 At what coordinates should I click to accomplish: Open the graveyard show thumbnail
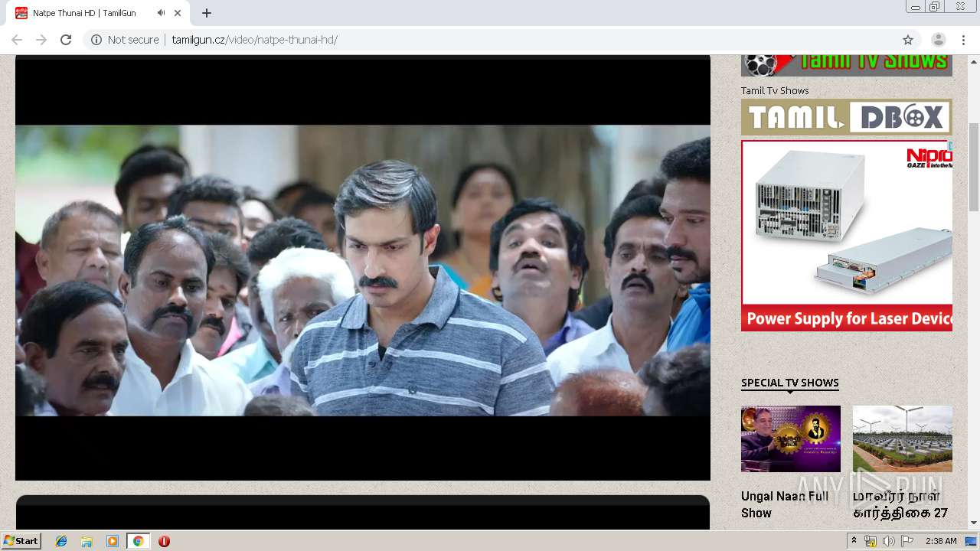tap(903, 439)
